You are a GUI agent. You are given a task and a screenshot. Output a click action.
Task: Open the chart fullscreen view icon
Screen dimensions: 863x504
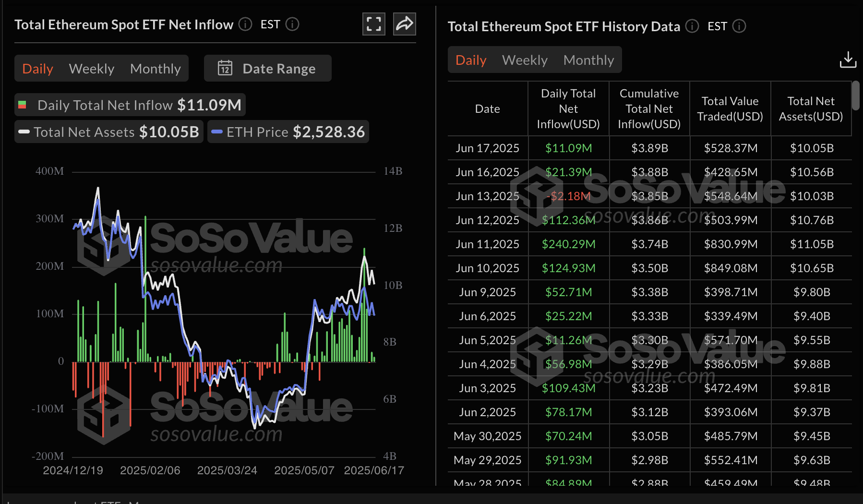click(373, 24)
